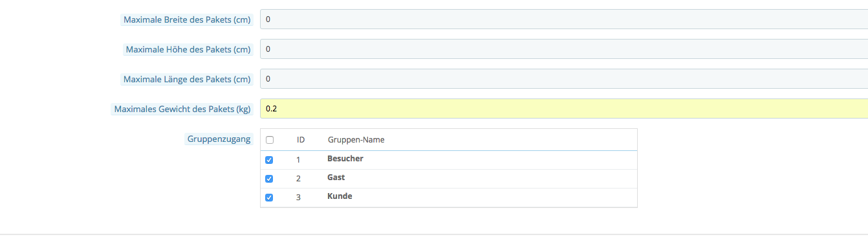Uncheck the Gast group checkbox
868x241 pixels.
(270, 178)
